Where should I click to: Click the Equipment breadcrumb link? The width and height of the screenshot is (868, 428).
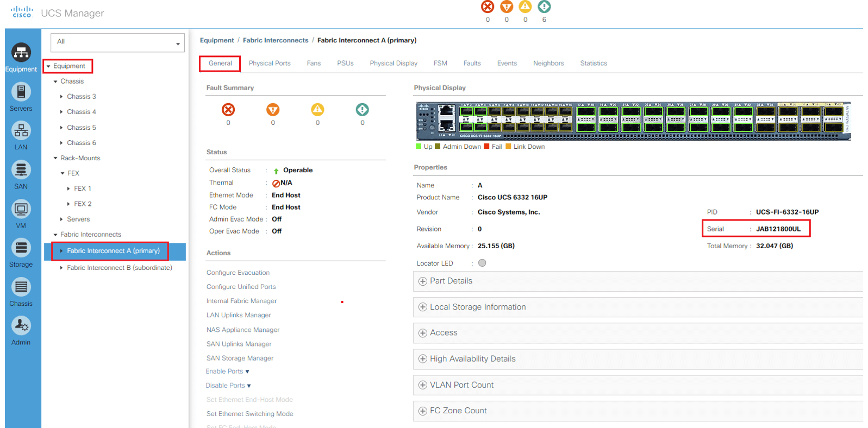point(217,41)
